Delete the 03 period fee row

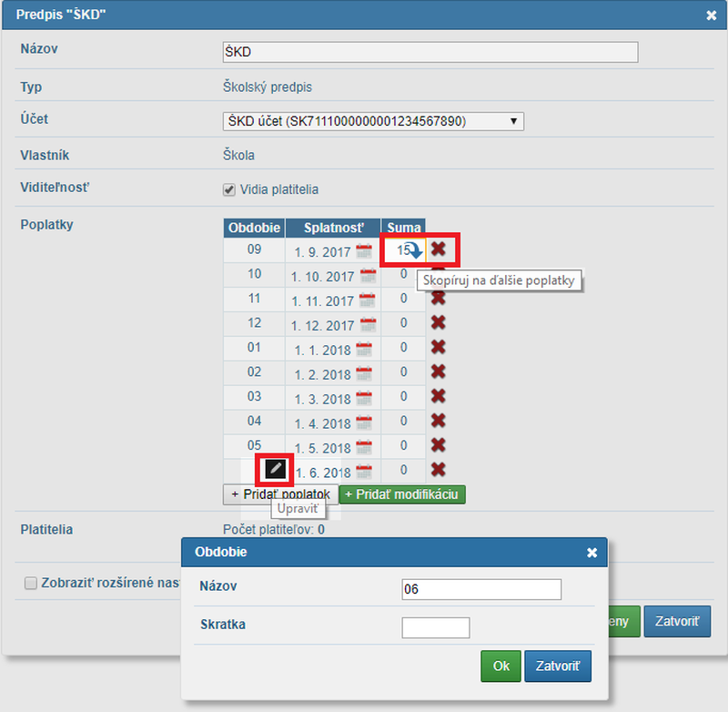[x=438, y=396]
